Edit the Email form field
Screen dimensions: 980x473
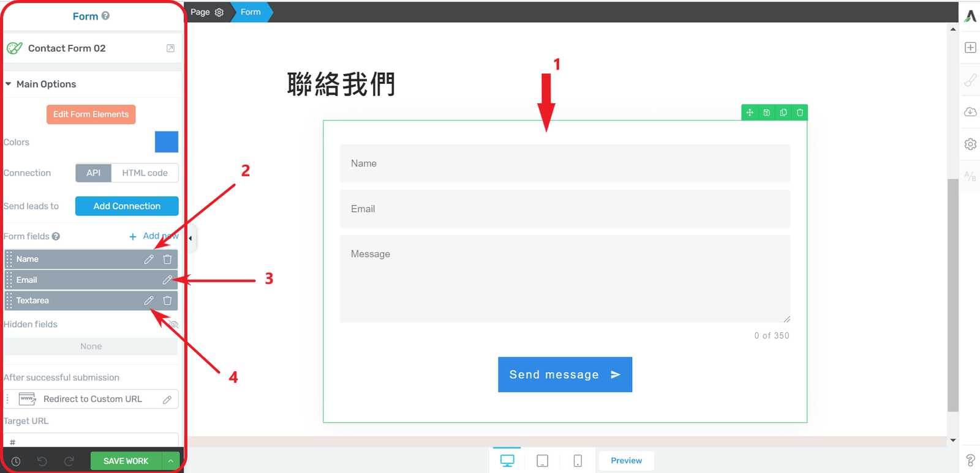(167, 280)
